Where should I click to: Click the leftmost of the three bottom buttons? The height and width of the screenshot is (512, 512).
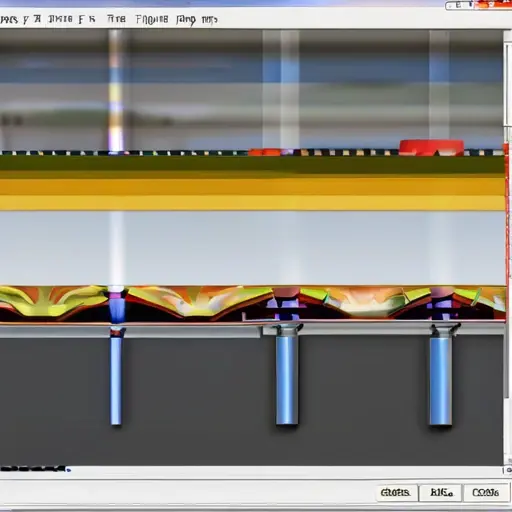(395, 492)
